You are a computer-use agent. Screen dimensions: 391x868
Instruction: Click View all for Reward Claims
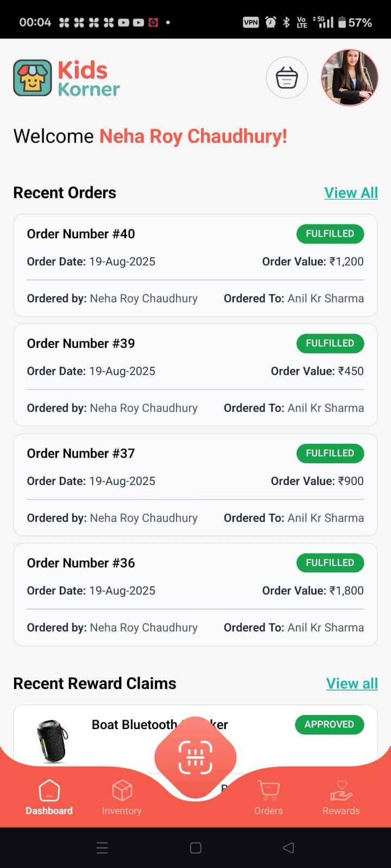352,684
